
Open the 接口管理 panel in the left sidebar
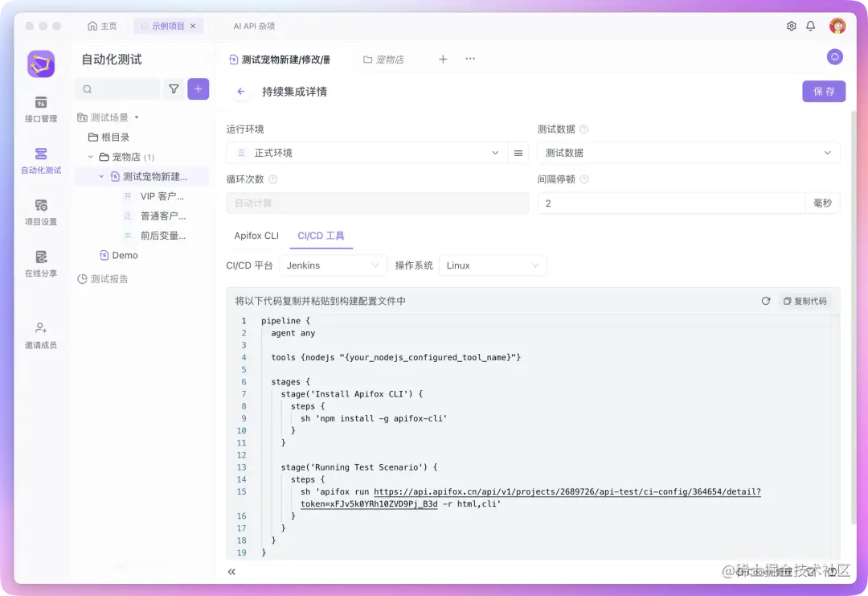tap(41, 109)
